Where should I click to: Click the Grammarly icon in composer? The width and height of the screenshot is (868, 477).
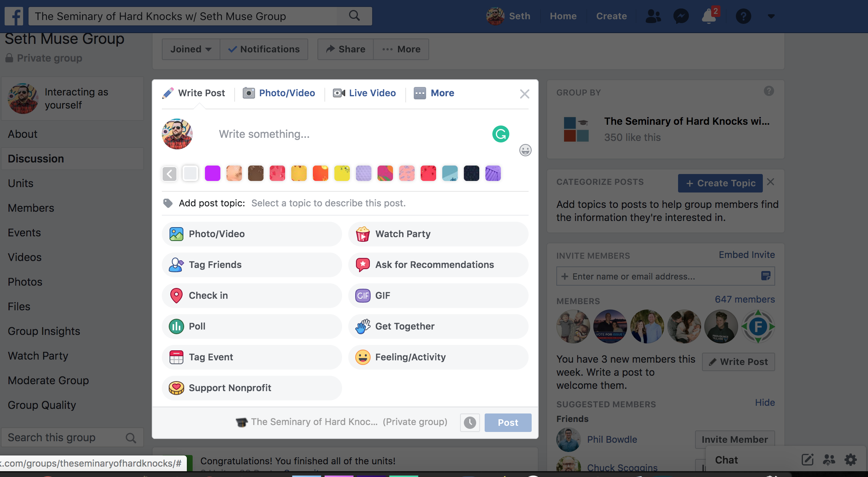(x=501, y=134)
